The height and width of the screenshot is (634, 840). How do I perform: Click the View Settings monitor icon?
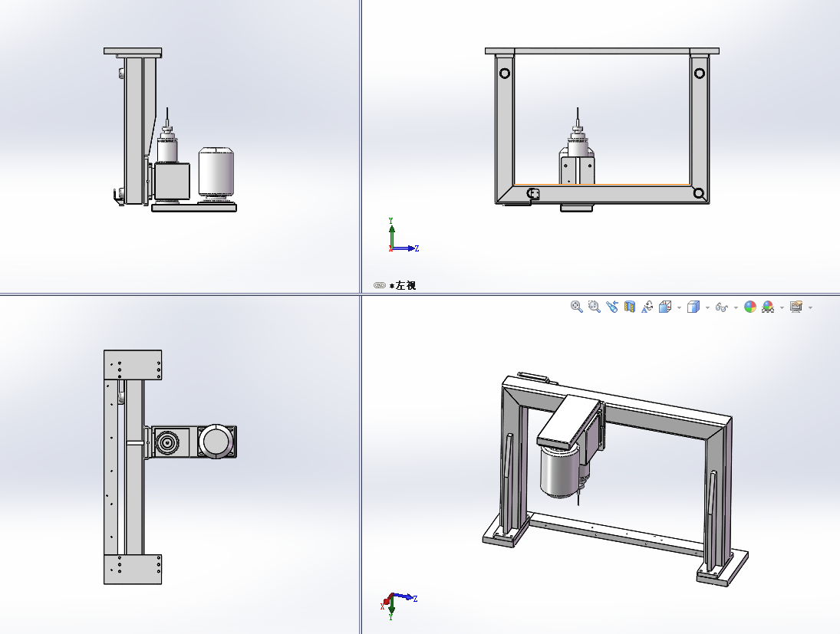[796, 307]
